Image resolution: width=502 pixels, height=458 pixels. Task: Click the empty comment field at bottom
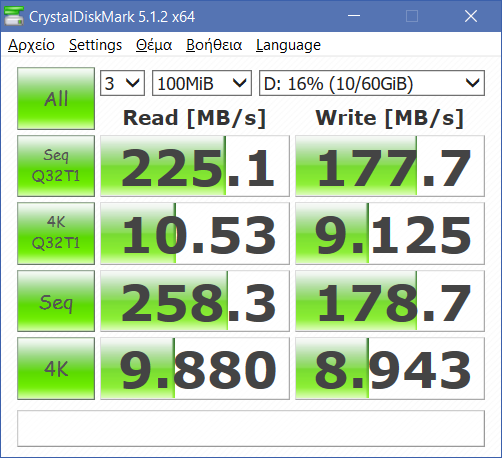point(251,428)
